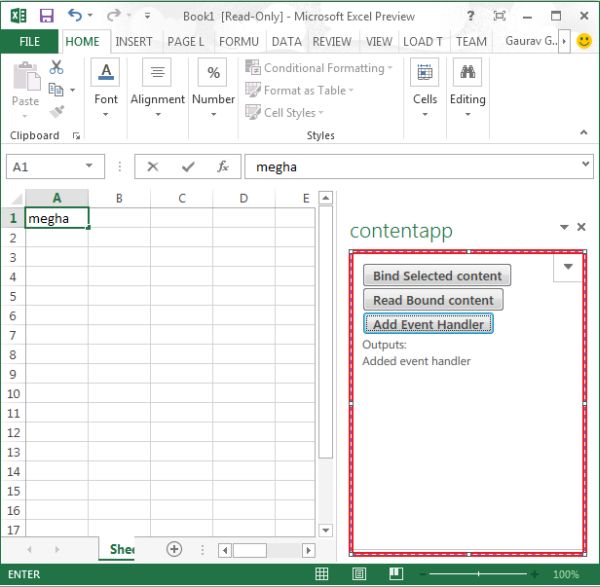Viewport: 600px width, 587px height.
Task: Collapse the ribbon with the caret
Action: 583,132
